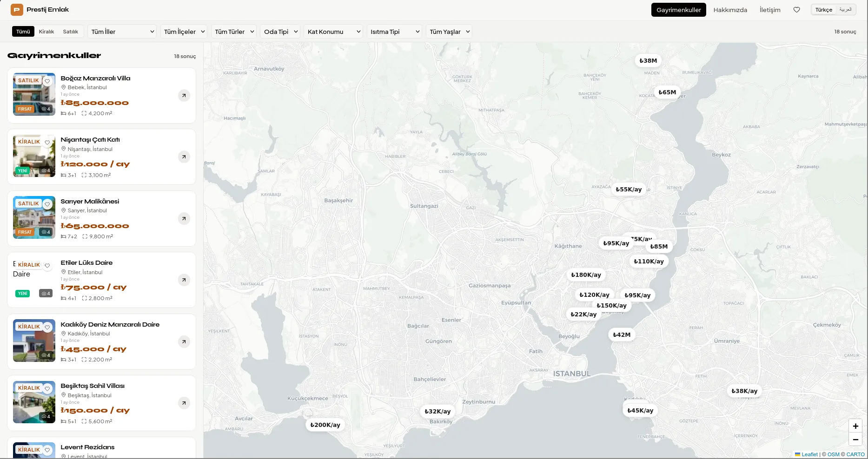Viewport: 868px width, 459px height.
Task: Zoom out on the map
Action: (855, 439)
